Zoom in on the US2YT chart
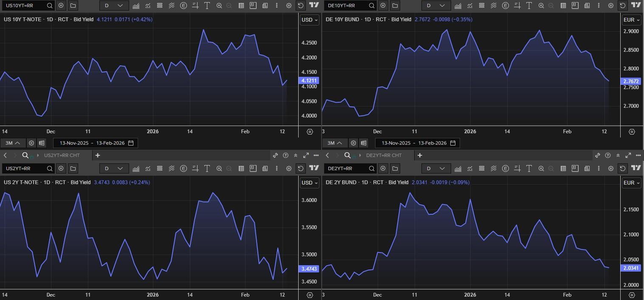644x300 pixels. coord(219,168)
